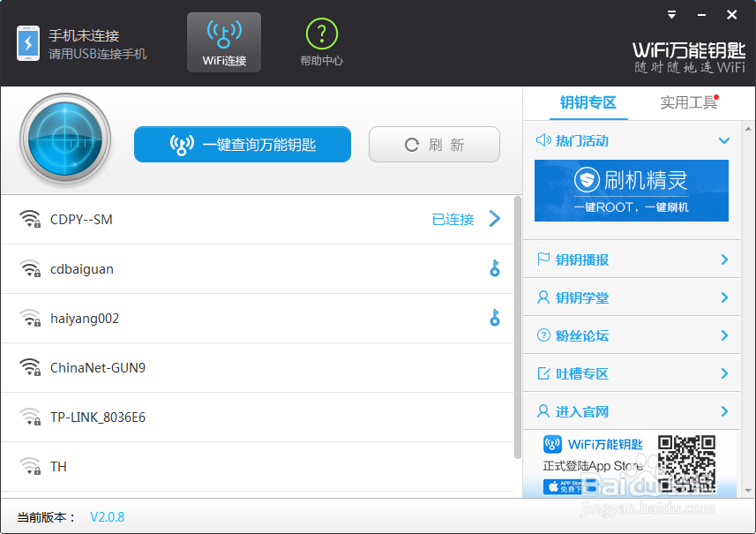Image resolution: width=756 pixels, height=534 pixels.
Task: Open the 粉丝论坛 link
Action: point(582,335)
